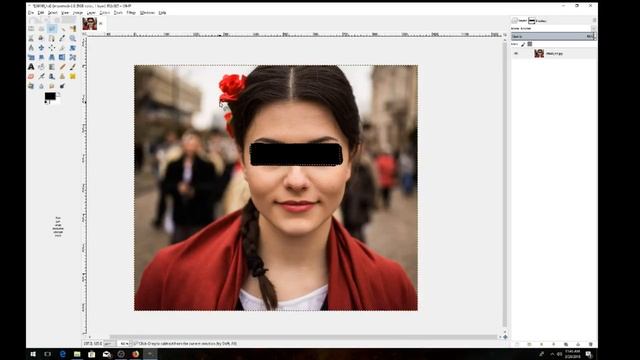Select the Blend gradient tool

pyautogui.click(x=52, y=67)
